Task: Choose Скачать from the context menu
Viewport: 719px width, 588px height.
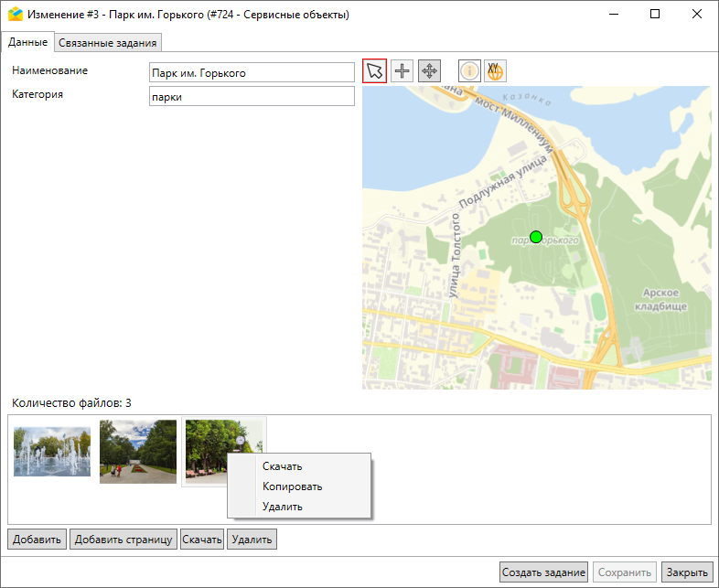Action: (x=282, y=466)
